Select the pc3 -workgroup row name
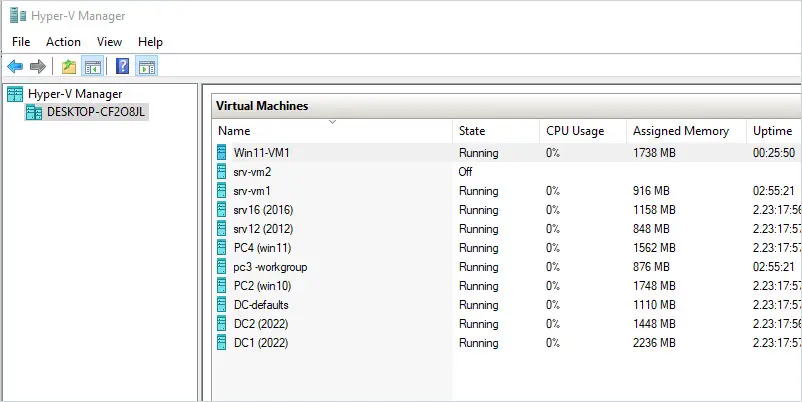Screen dimensions: 802x402 (x=271, y=266)
